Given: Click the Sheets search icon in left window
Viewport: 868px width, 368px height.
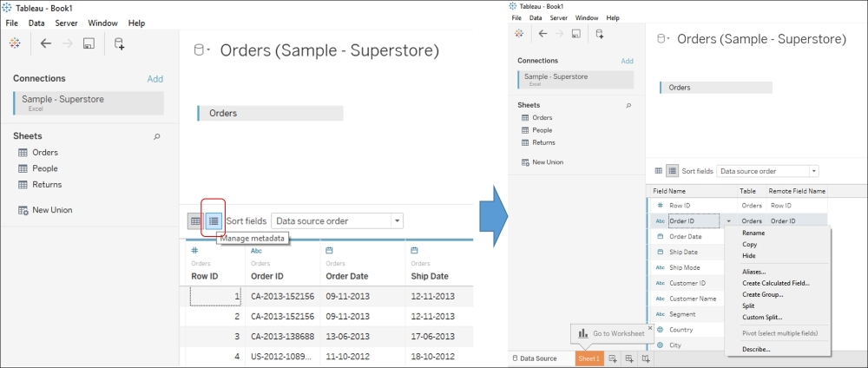Looking at the screenshot, I should tap(157, 136).
